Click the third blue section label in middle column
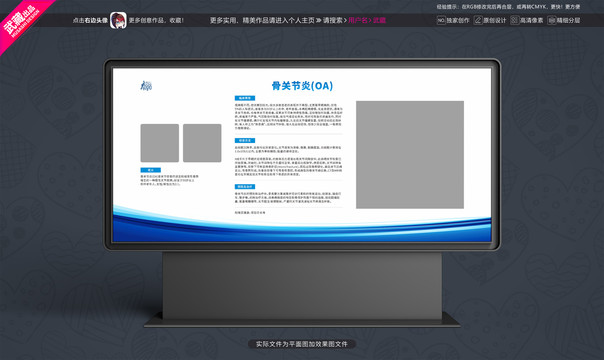This screenshot has height=360, width=604. (x=245, y=186)
